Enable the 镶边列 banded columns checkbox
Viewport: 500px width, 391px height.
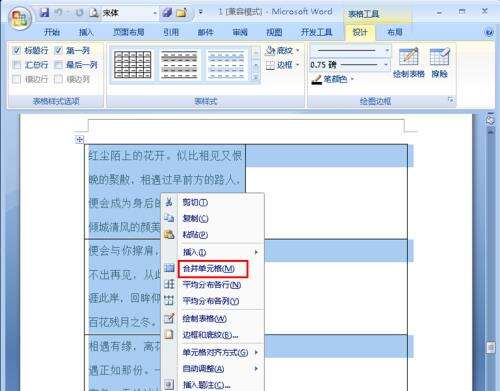pyautogui.click(x=58, y=79)
